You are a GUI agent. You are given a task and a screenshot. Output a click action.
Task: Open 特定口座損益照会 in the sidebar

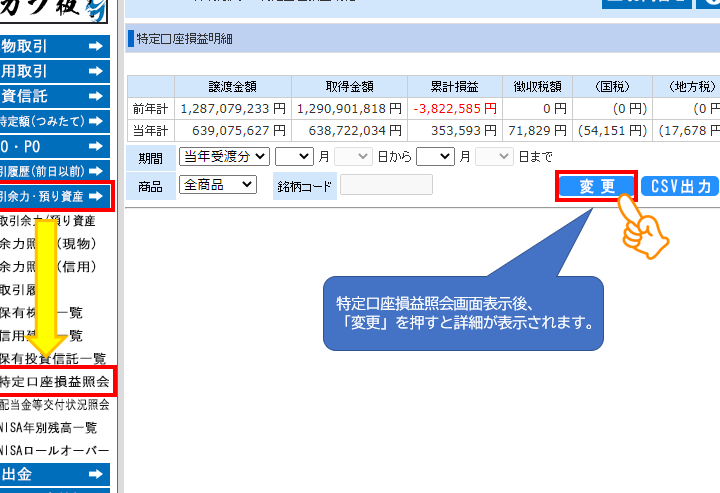click(x=55, y=382)
